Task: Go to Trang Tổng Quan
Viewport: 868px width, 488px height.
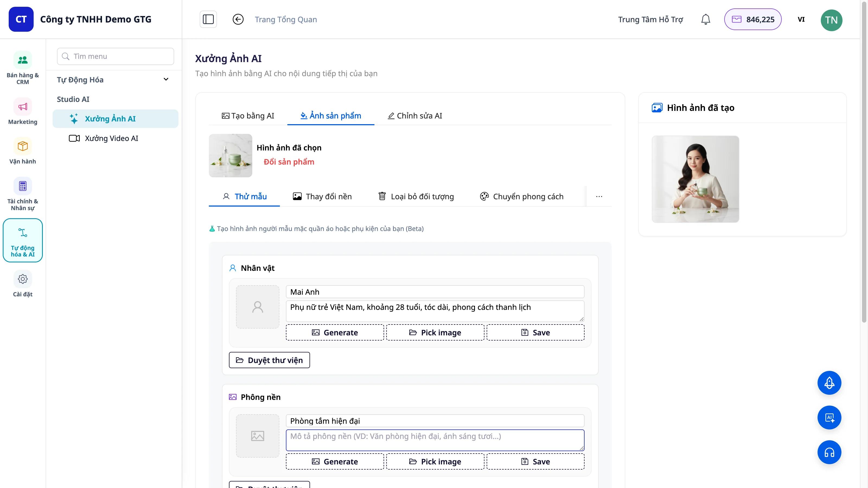Action: point(286,20)
